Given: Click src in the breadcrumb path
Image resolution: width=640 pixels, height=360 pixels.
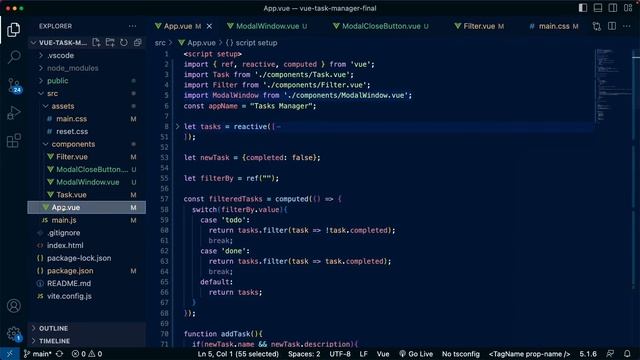Looking at the screenshot, I should [x=160, y=43].
